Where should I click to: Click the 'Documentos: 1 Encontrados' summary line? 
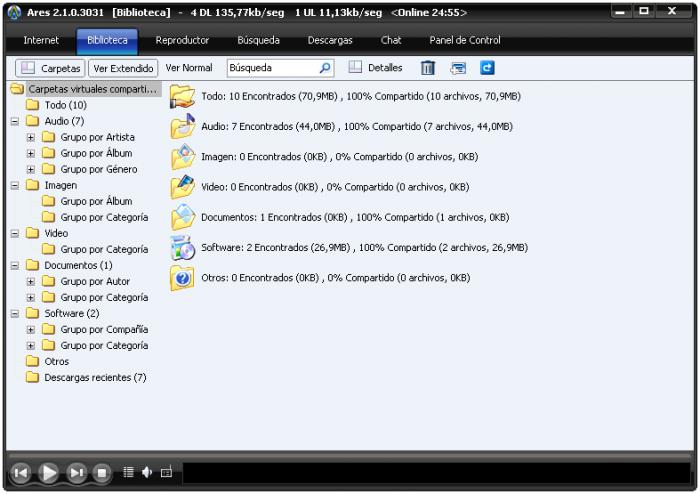tap(355, 217)
